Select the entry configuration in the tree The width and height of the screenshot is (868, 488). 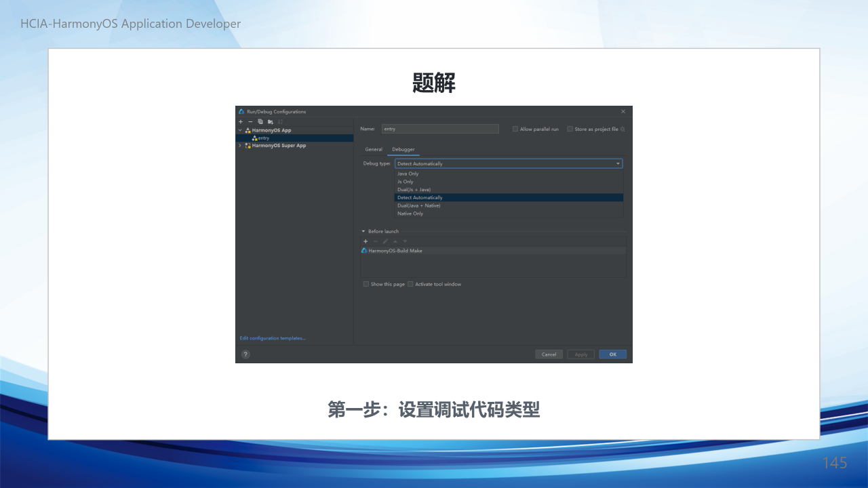[x=294, y=138]
